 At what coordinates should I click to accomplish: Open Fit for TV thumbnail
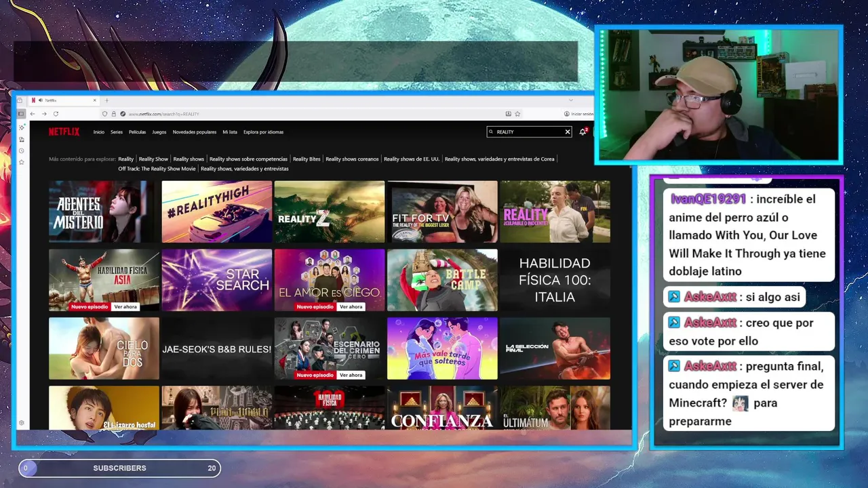442,211
